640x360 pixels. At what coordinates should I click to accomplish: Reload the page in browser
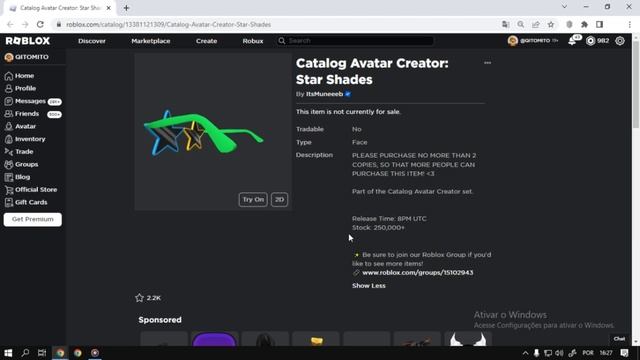click(x=40, y=24)
